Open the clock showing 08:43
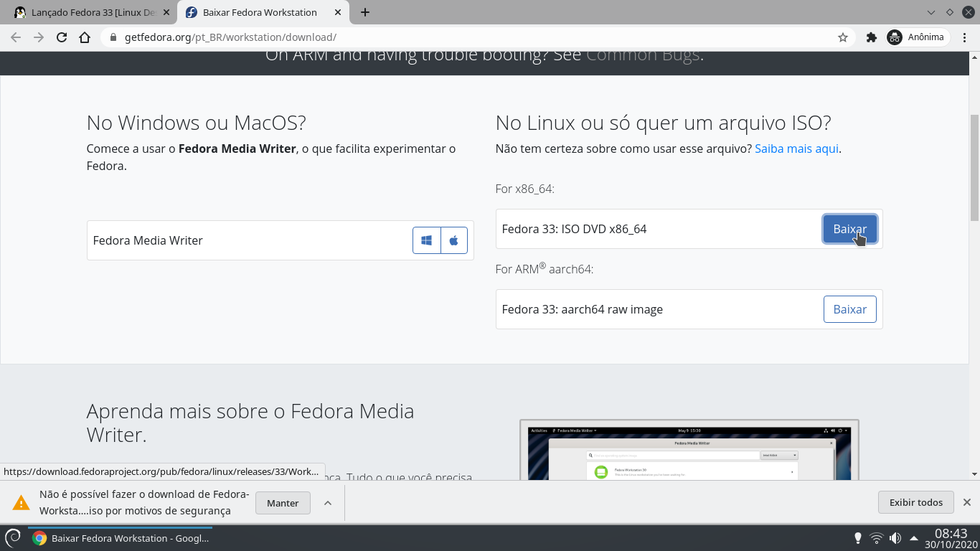The width and height of the screenshot is (980, 551). click(951, 538)
